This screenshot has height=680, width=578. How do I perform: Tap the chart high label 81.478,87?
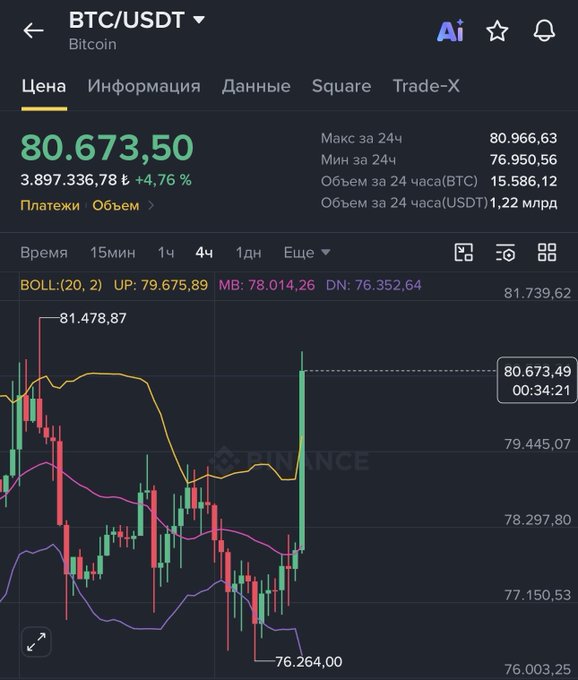(93, 318)
